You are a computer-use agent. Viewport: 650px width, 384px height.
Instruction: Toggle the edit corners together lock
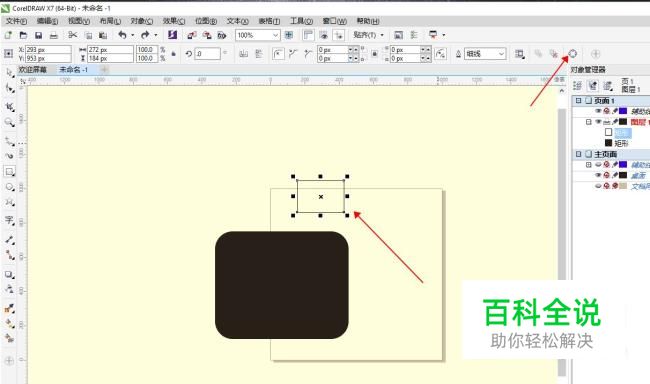(374, 54)
